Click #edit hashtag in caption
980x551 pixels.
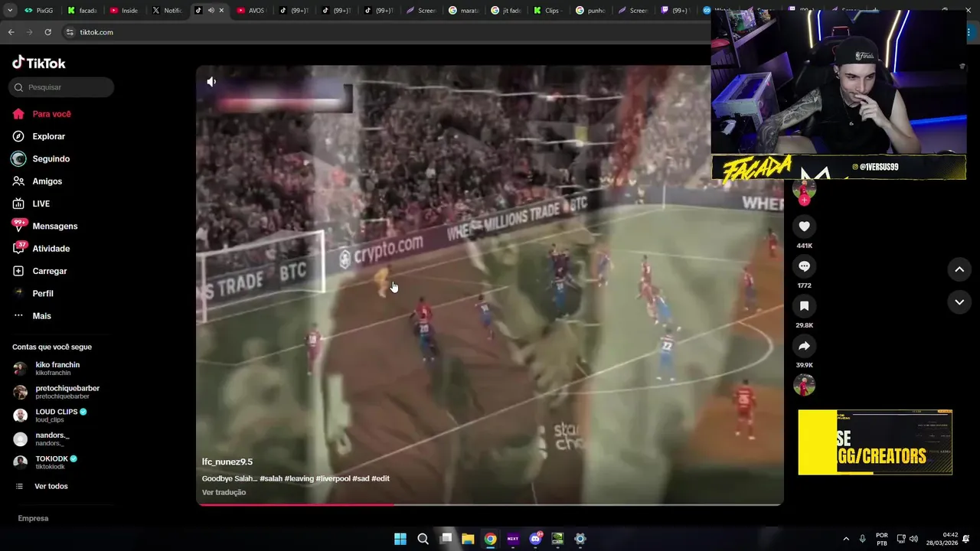point(381,478)
